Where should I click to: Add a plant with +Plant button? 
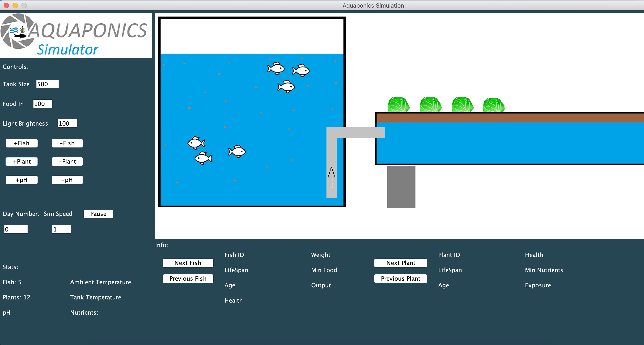point(22,161)
